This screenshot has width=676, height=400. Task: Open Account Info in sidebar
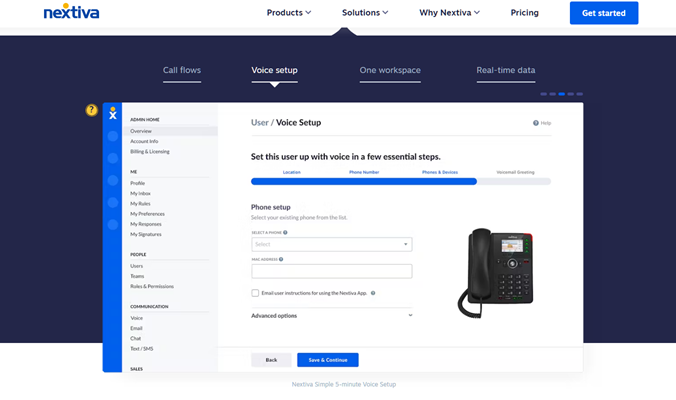click(x=144, y=141)
